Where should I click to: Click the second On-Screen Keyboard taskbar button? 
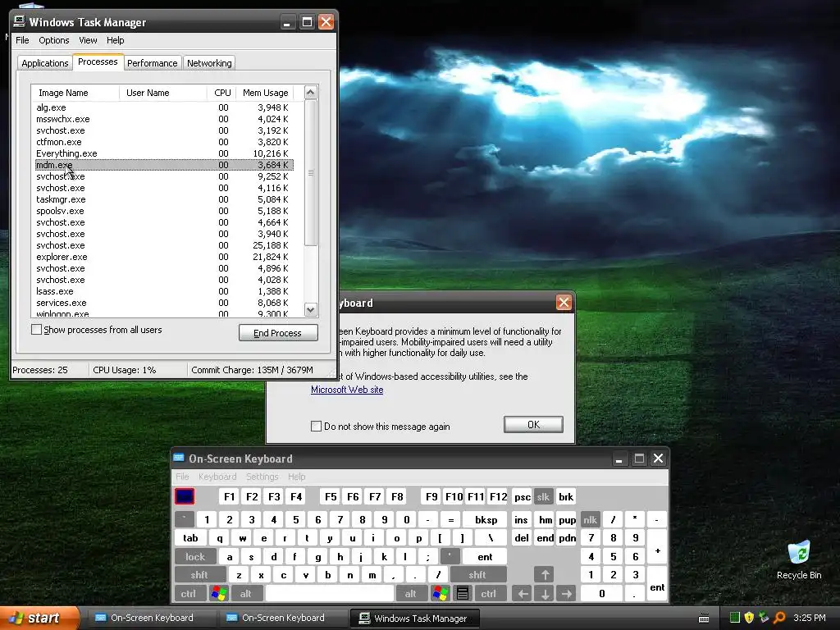tap(282, 618)
